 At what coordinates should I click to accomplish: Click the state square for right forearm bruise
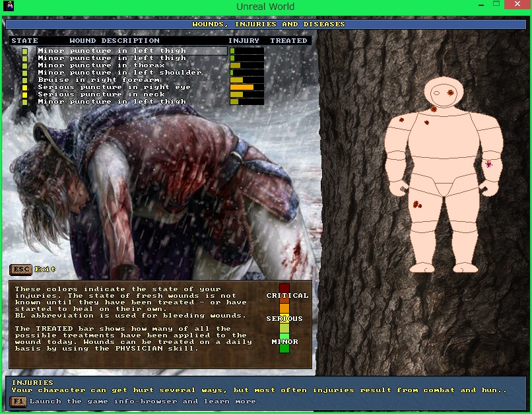25,81
